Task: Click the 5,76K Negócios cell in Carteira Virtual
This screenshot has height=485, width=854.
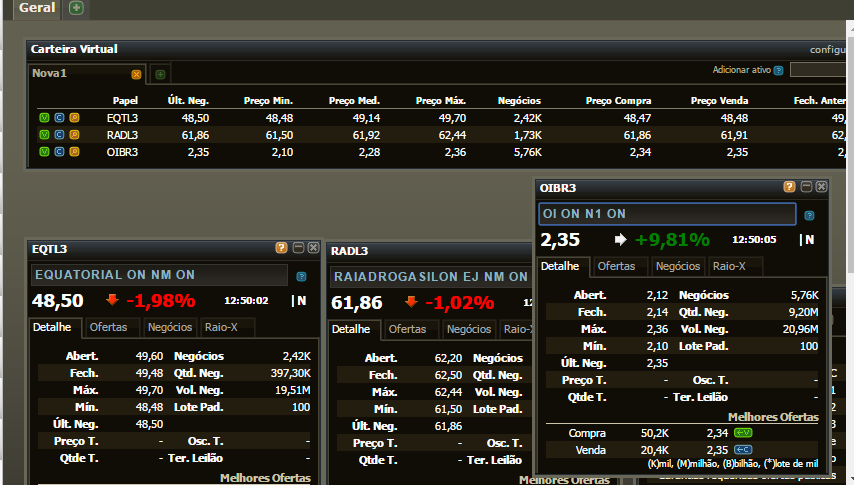Action: [527, 151]
